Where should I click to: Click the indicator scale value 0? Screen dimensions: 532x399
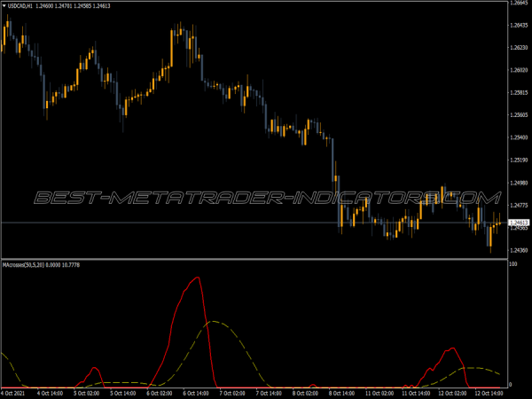pos(511,385)
